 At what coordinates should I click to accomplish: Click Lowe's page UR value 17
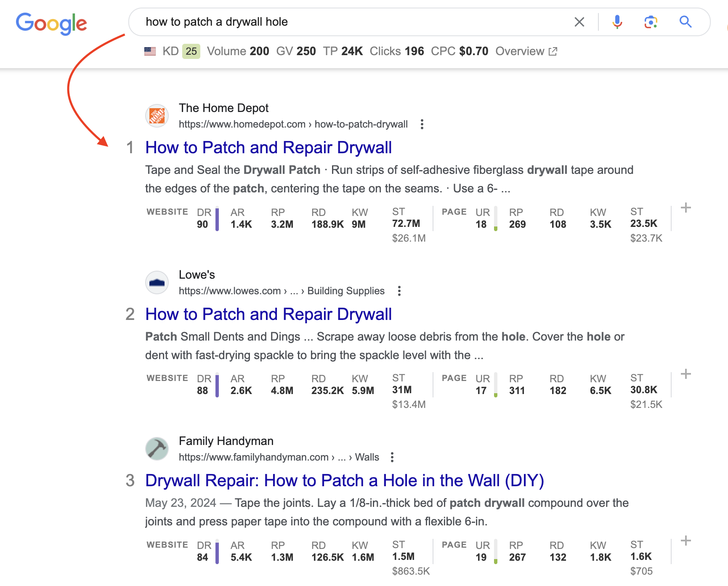[x=481, y=391]
